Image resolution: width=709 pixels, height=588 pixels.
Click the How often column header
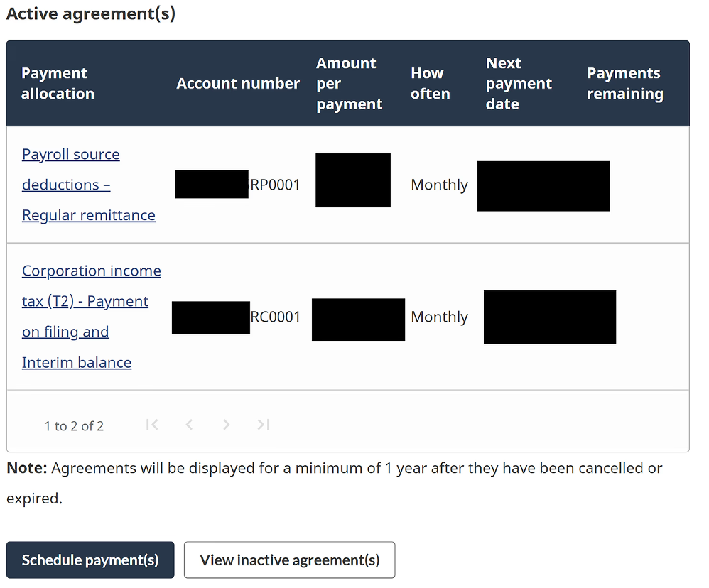pyautogui.click(x=430, y=84)
